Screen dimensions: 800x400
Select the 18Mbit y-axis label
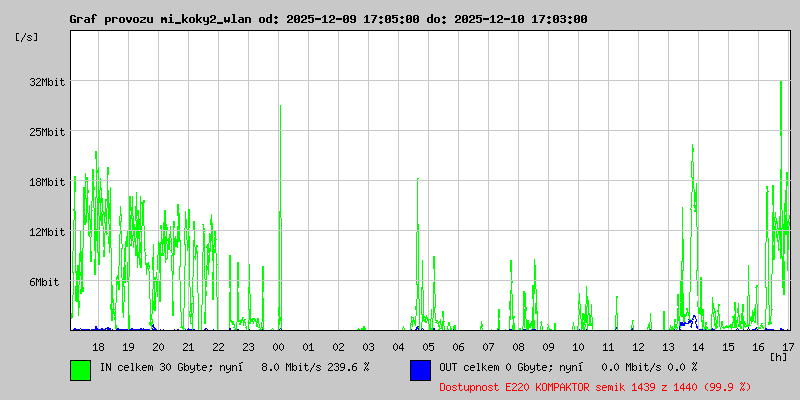pyautogui.click(x=47, y=182)
